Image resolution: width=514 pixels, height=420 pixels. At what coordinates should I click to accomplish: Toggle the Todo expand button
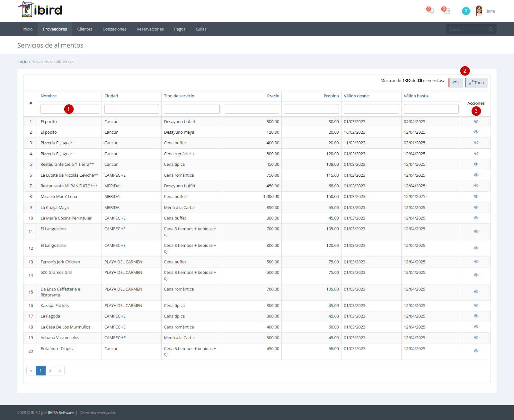(x=476, y=83)
